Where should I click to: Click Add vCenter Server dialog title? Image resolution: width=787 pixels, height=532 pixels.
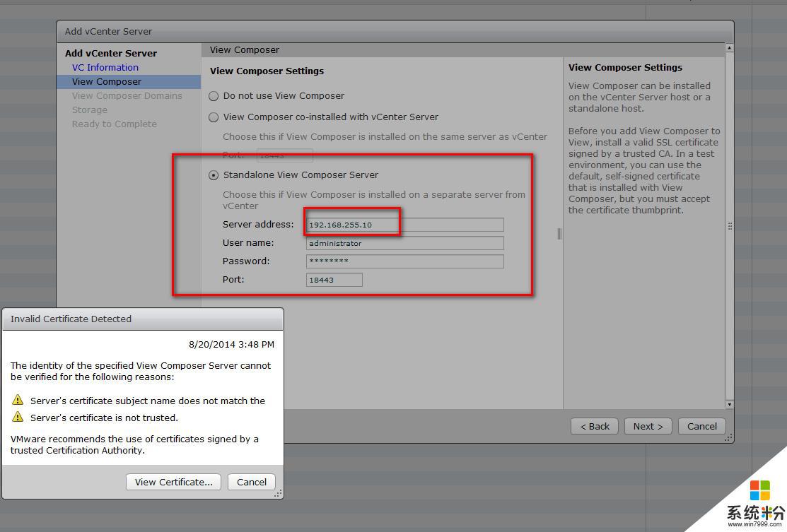pyautogui.click(x=108, y=31)
